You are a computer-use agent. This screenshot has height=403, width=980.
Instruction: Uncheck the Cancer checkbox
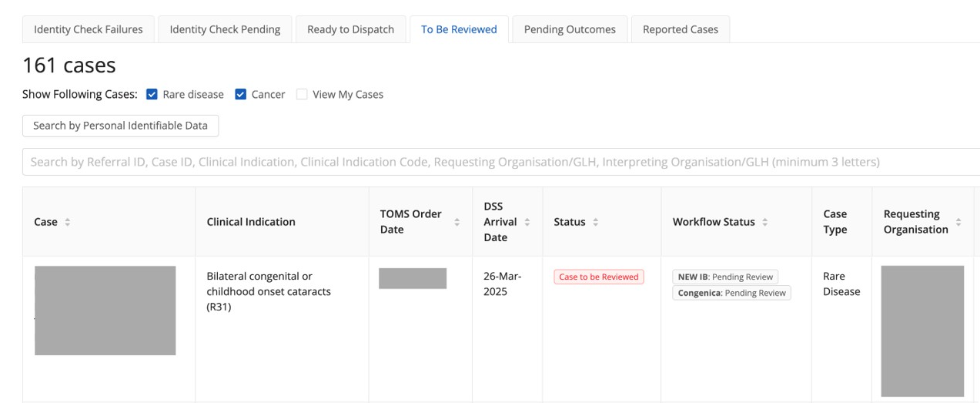[x=240, y=95]
